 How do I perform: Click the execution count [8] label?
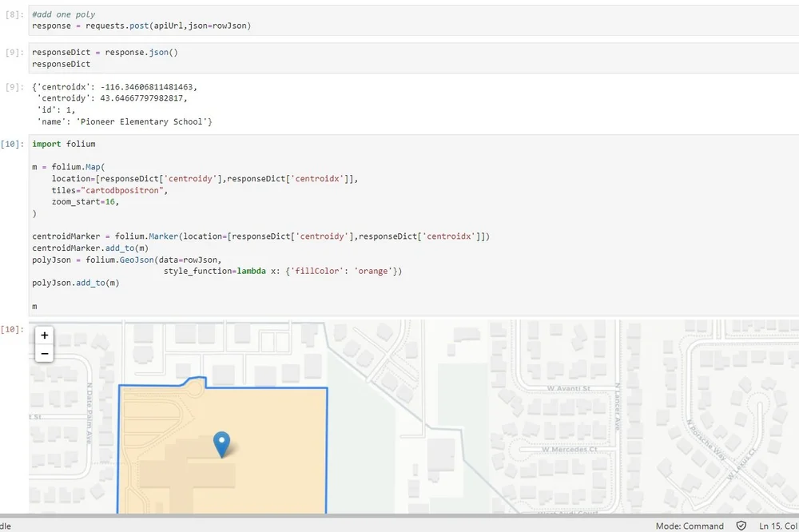click(x=13, y=14)
